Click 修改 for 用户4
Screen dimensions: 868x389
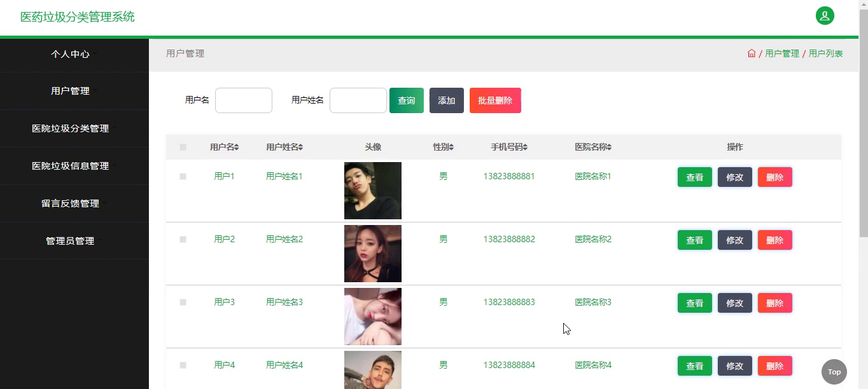[x=735, y=366]
